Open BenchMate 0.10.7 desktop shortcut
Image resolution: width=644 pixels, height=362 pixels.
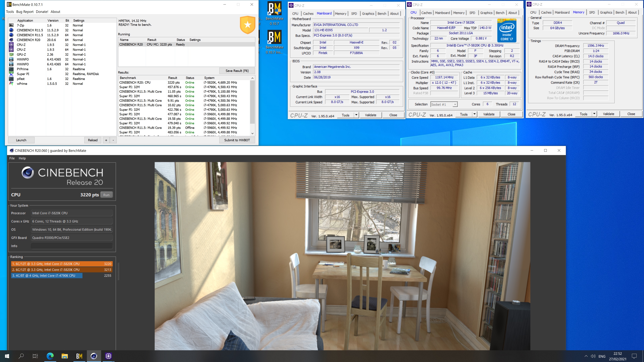[x=274, y=13]
